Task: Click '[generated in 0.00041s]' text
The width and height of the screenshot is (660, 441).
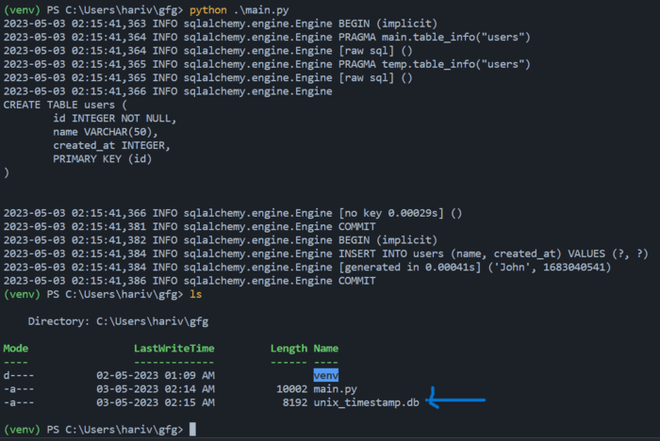Action: [410, 267]
